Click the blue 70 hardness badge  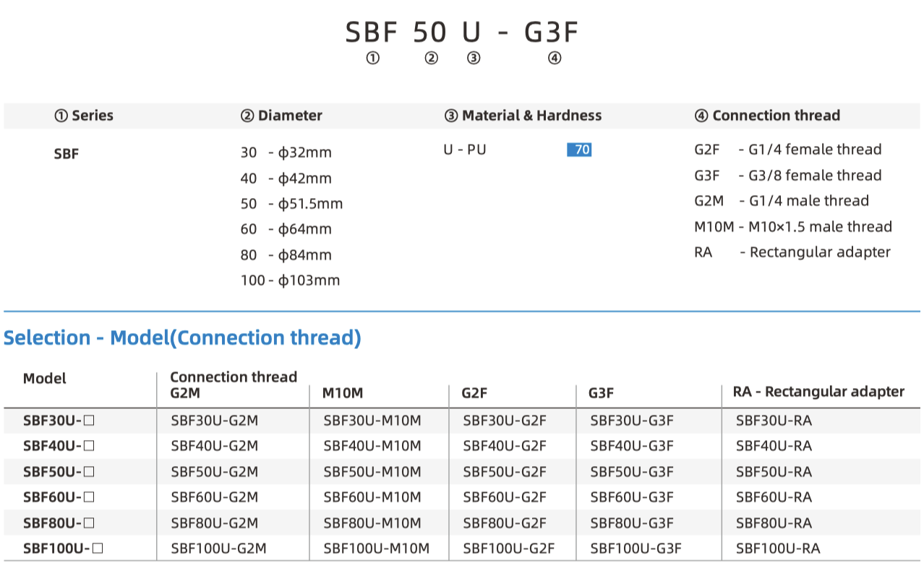579,150
